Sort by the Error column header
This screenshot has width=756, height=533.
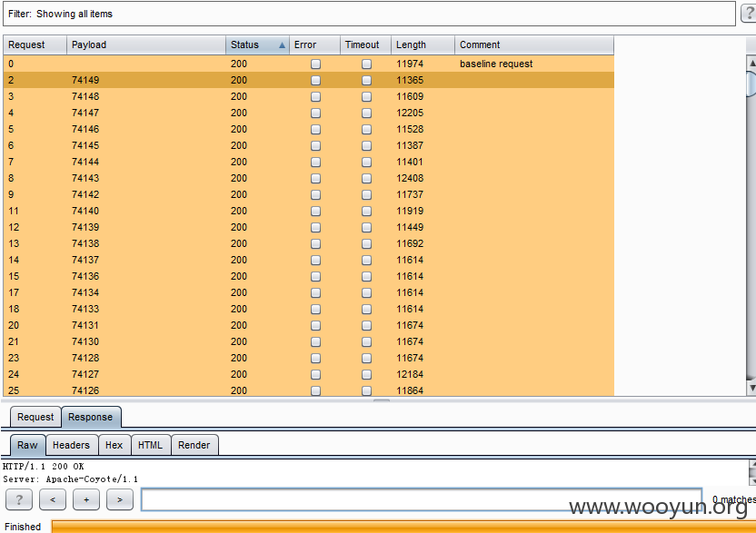[314, 44]
